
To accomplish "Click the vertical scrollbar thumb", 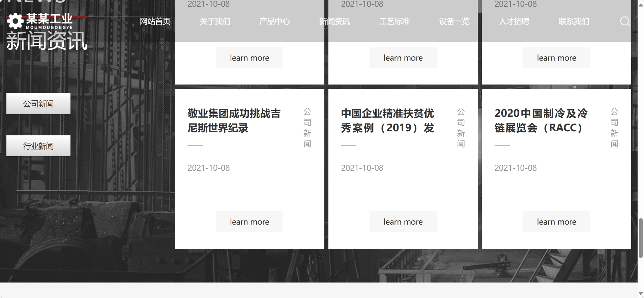I will tap(641, 238).
